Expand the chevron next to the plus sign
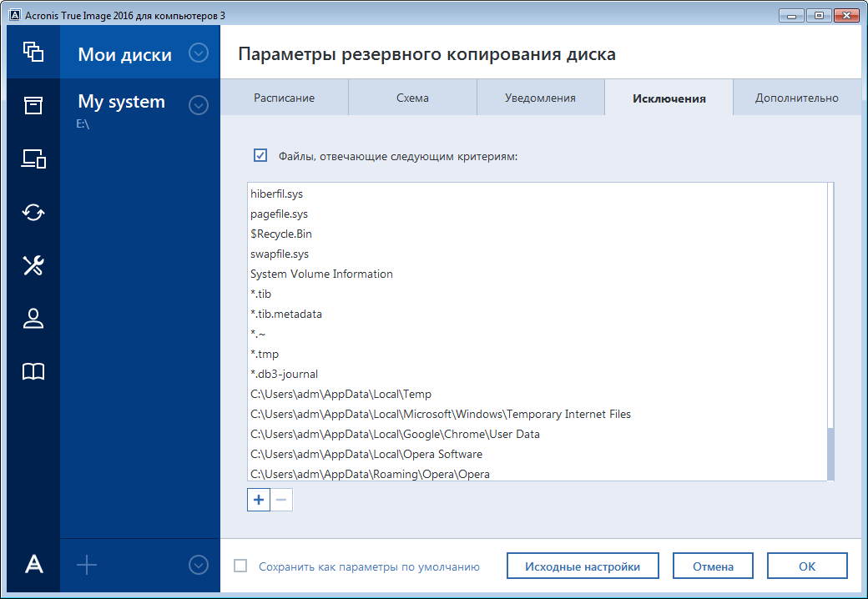Viewport: 868px width, 599px height. tap(199, 565)
